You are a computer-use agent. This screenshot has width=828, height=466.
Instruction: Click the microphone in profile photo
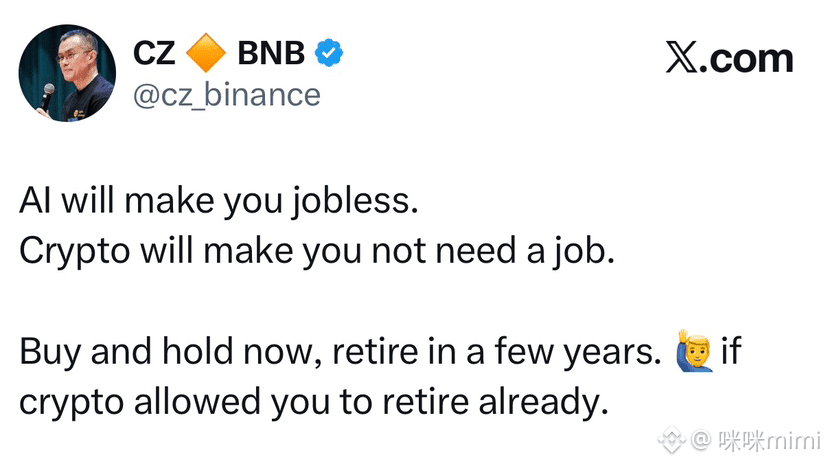pyautogui.click(x=46, y=96)
